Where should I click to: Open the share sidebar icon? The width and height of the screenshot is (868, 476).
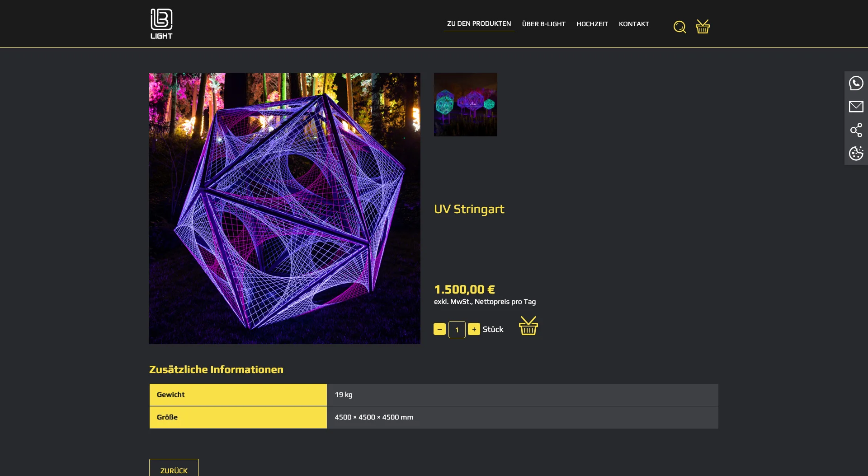click(856, 130)
